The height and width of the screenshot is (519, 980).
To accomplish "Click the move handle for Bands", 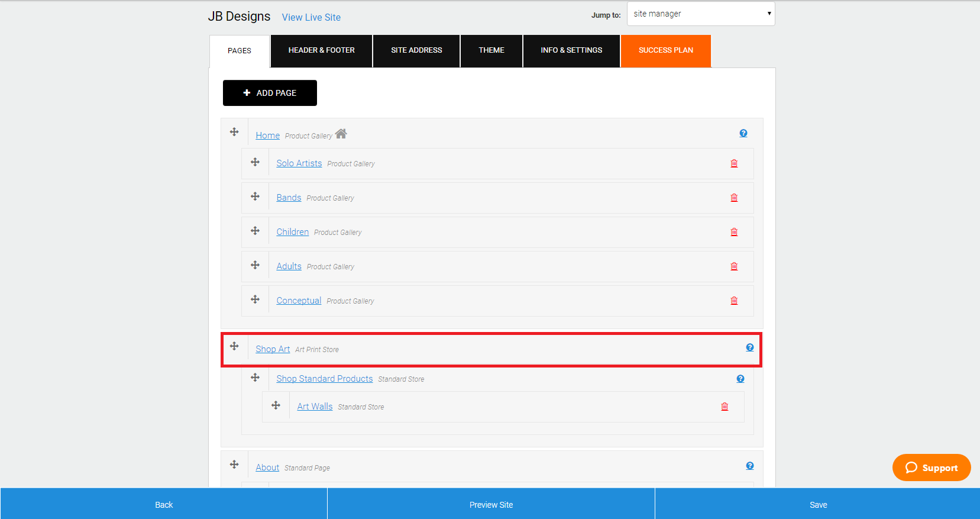I will click(255, 196).
